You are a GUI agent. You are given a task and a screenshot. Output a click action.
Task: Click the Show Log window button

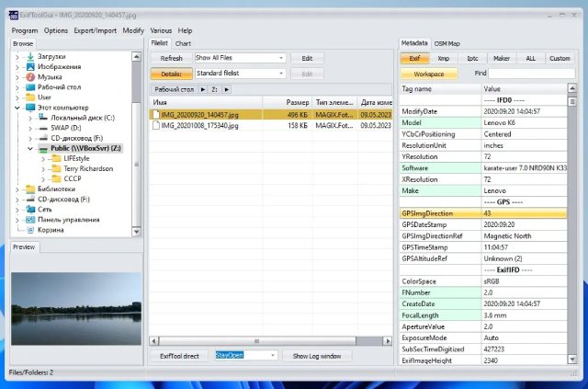pyautogui.click(x=318, y=355)
